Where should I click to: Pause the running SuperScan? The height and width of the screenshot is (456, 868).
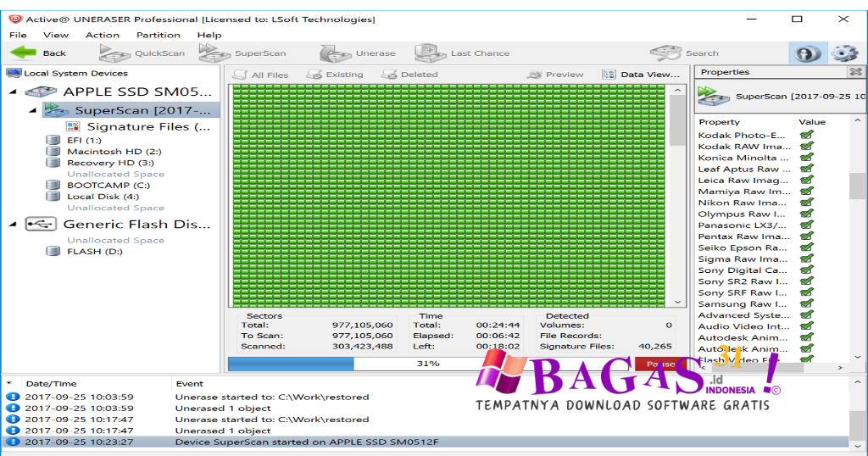pyautogui.click(x=661, y=364)
